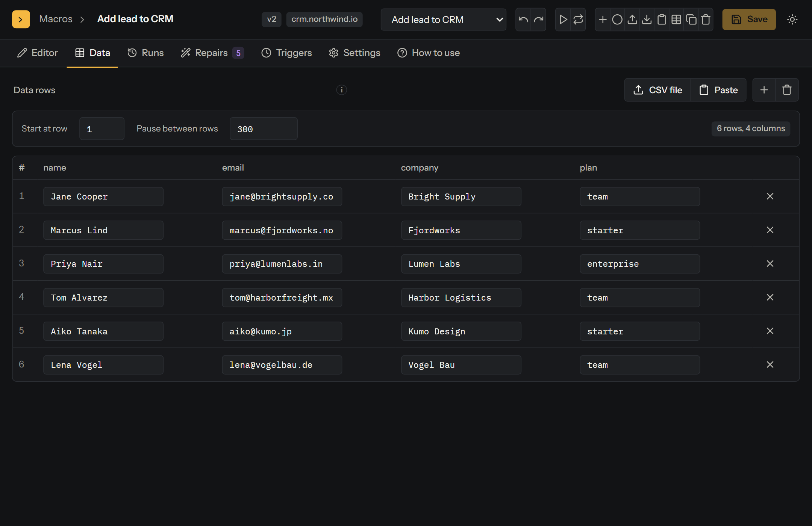Run the macro with play icon
The image size is (812, 526).
563,19
